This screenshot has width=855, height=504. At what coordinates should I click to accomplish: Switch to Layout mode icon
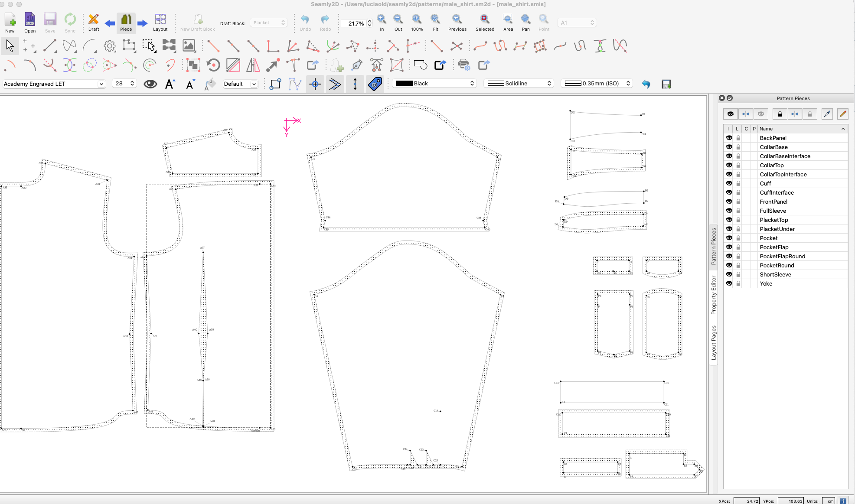(x=160, y=20)
